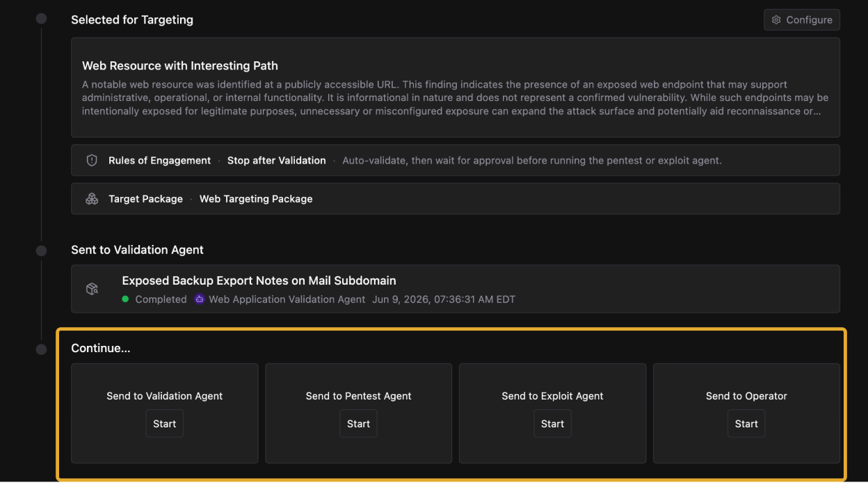868x483 pixels.
Task: Start Send to Pentest Agent
Action: 358,424
